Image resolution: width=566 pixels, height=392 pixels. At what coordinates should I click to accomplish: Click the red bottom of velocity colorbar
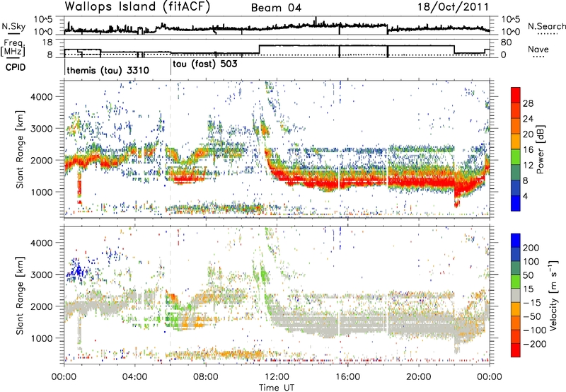pos(516,350)
